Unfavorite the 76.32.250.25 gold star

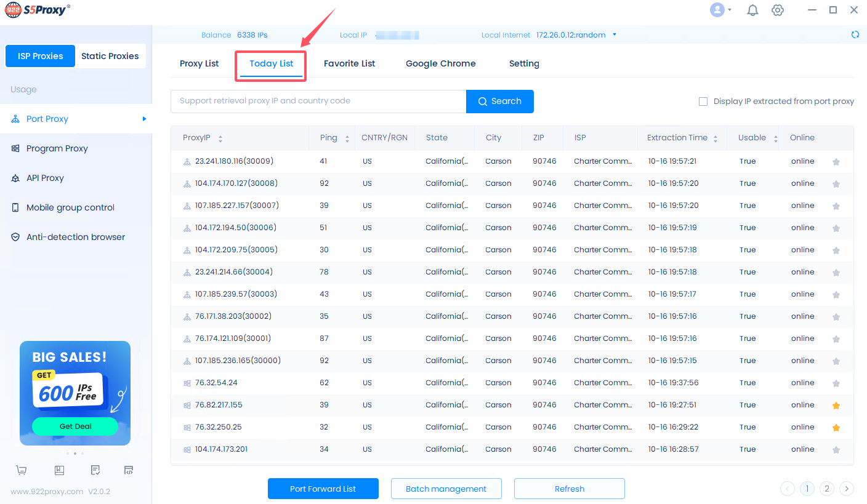click(836, 428)
